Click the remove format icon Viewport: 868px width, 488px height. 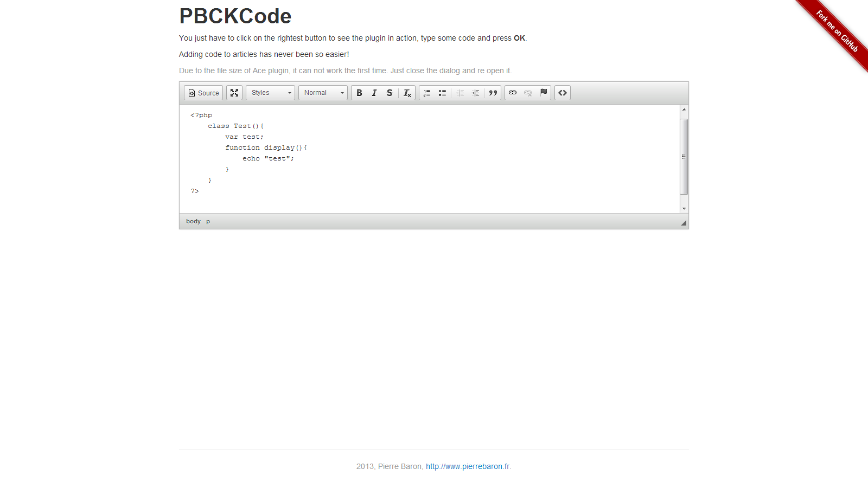[407, 93]
